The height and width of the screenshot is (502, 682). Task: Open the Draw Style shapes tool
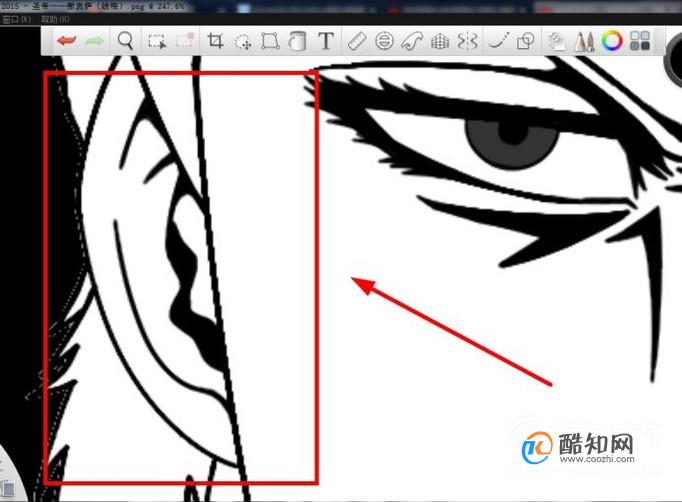[x=525, y=41]
